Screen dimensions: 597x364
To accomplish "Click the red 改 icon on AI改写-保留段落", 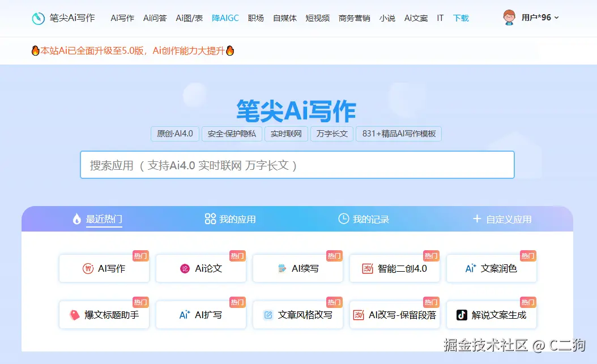I will tap(359, 315).
